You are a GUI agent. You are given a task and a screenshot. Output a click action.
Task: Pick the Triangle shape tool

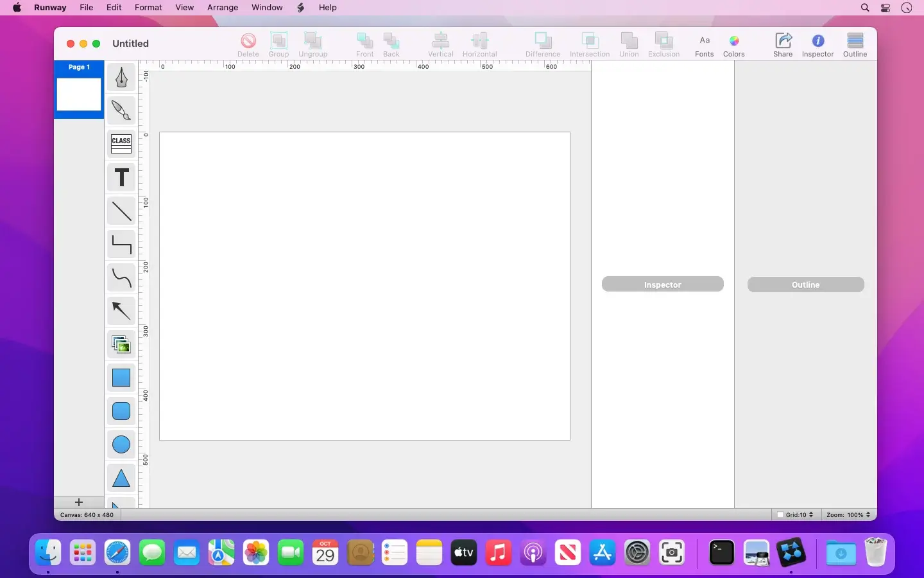click(x=121, y=478)
